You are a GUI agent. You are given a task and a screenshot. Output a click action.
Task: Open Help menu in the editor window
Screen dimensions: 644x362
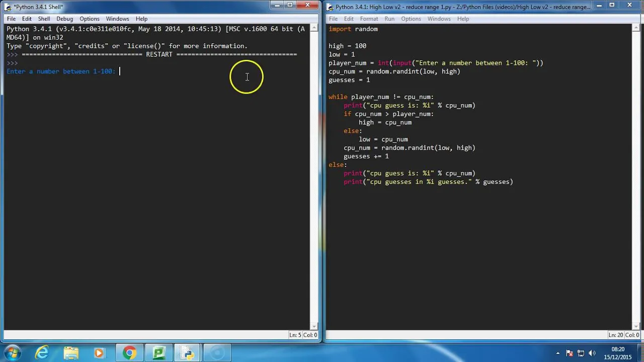(x=463, y=19)
